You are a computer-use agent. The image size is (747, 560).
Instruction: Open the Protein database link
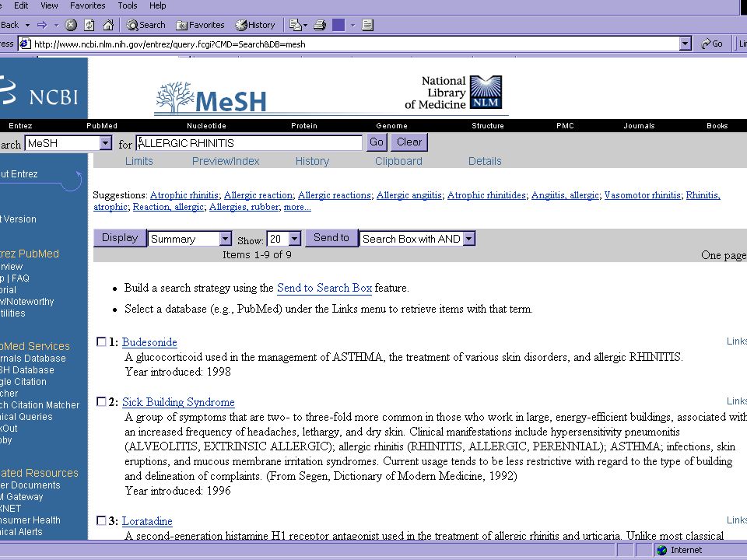(304, 126)
